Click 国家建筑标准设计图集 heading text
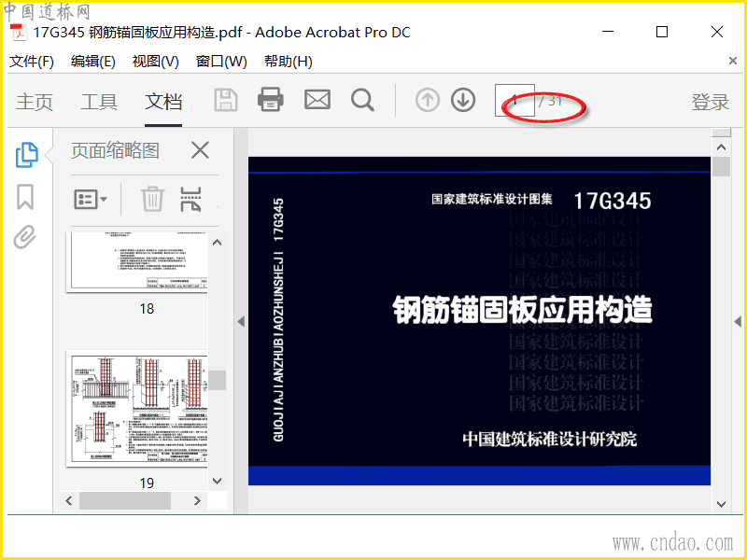 [492, 199]
